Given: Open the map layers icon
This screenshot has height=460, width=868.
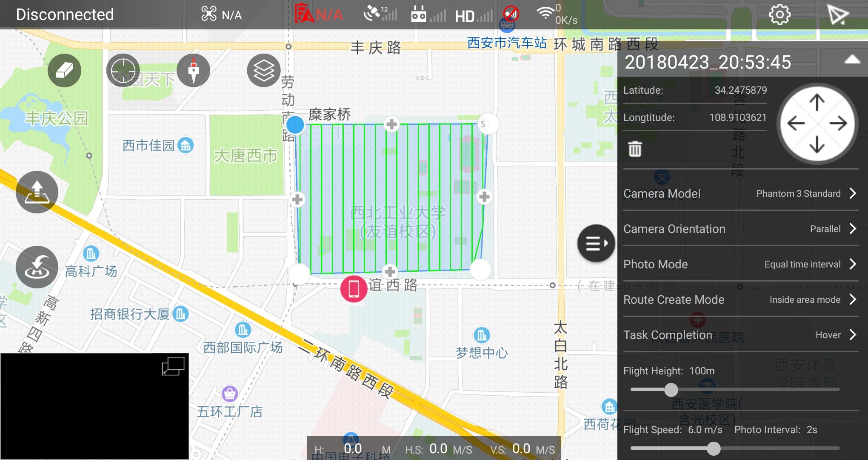Looking at the screenshot, I should 264,70.
